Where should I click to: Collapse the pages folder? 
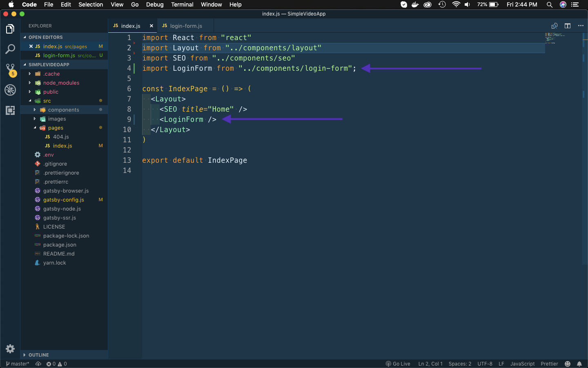[64, 128]
